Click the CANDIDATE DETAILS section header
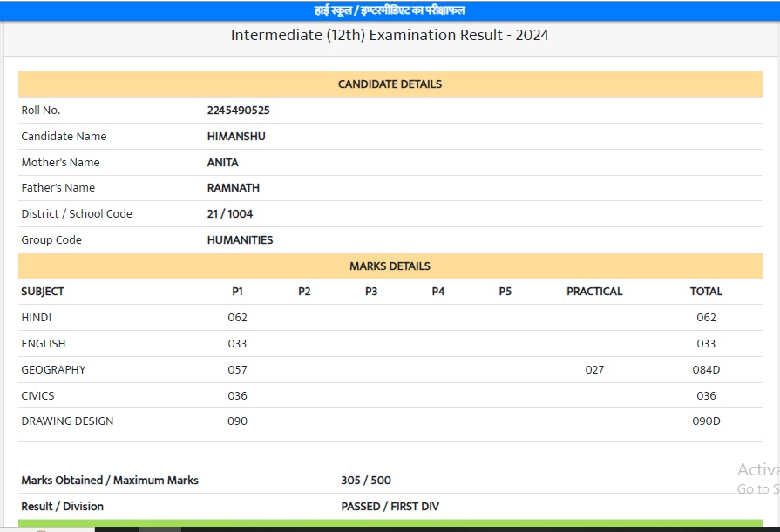Viewport: 780px width, 532px height. [390, 84]
